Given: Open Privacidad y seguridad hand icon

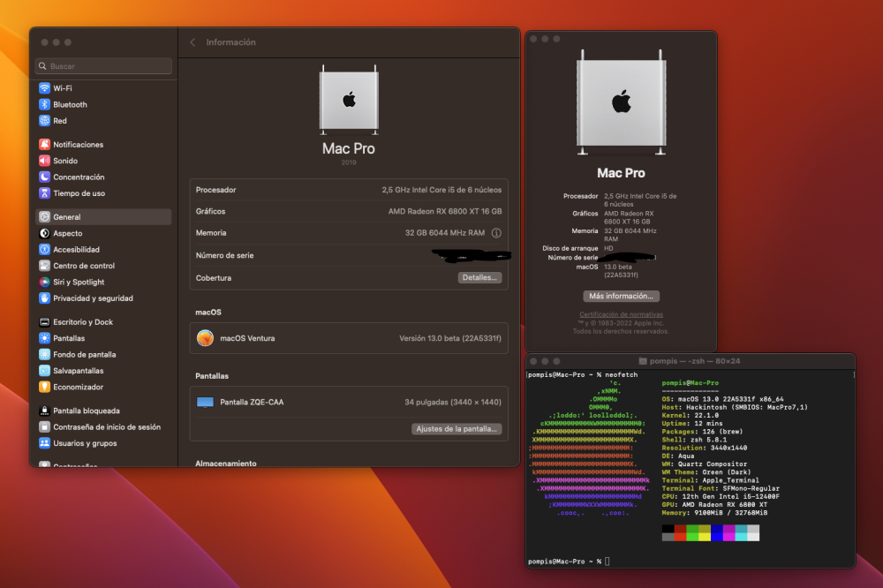Looking at the screenshot, I should click(x=44, y=299).
